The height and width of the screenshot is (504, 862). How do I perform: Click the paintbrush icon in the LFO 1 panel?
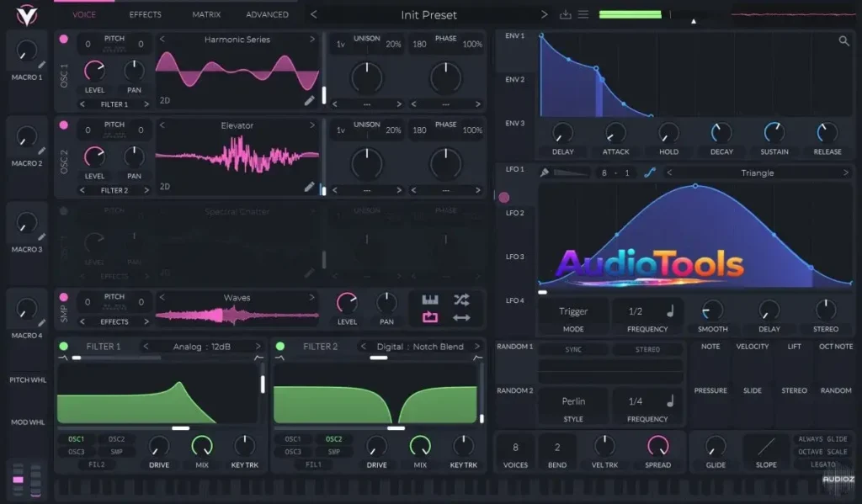(545, 172)
